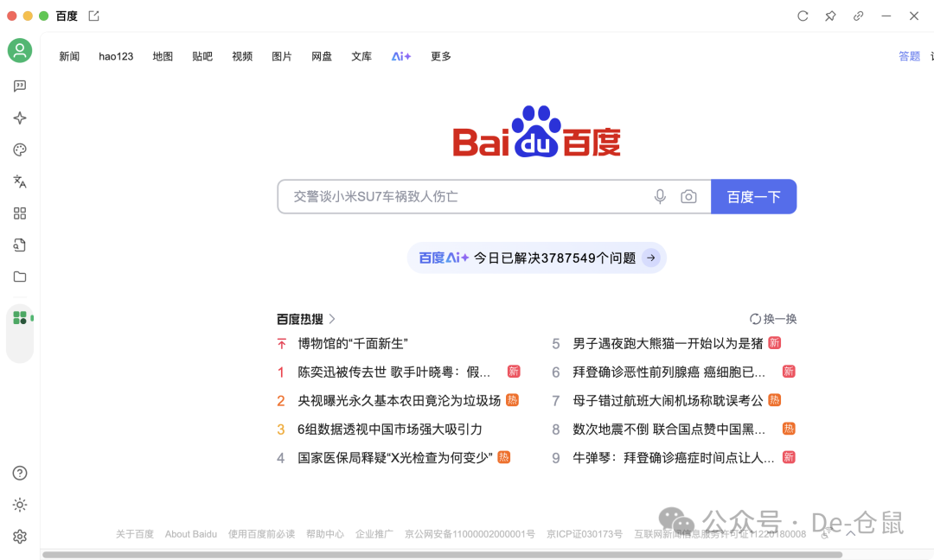Expand the 百度热搜 chevron arrow
The height and width of the screenshot is (560, 934).
coord(332,319)
